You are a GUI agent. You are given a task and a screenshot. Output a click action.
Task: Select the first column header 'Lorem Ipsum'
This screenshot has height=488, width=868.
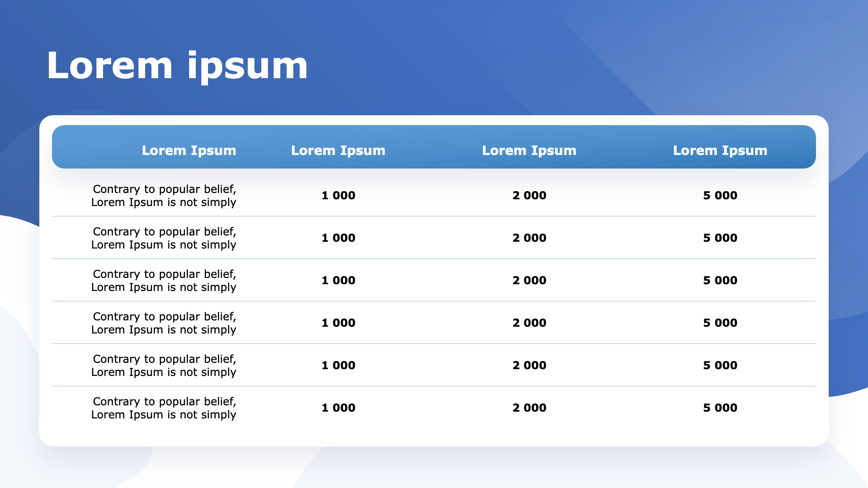189,150
